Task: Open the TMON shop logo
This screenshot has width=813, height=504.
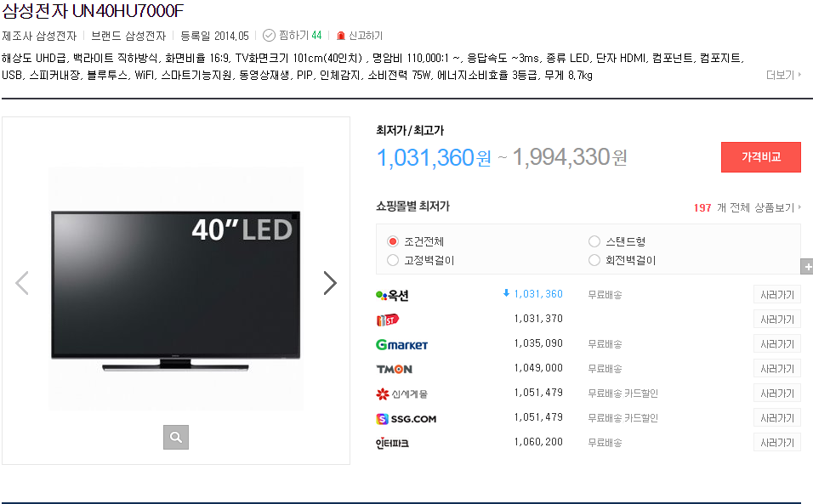Action: point(394,369)
